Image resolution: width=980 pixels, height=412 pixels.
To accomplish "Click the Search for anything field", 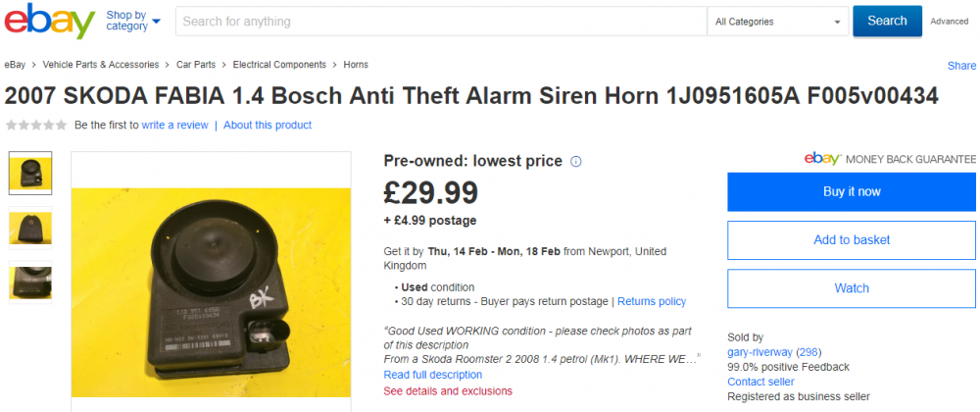I will (x=441, y=22).
